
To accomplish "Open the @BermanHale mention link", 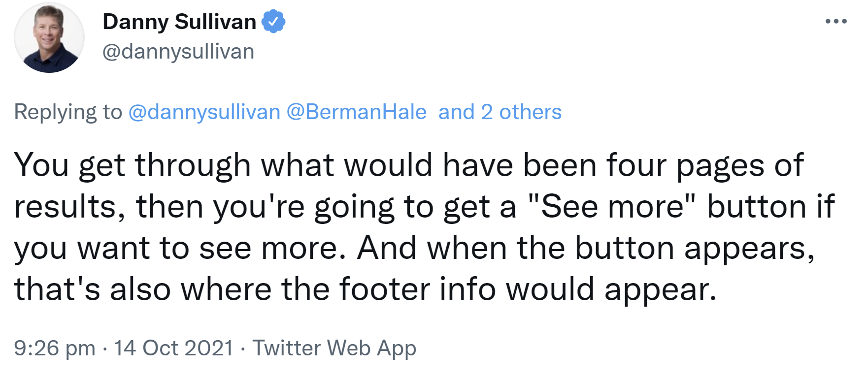I will 356,112.
